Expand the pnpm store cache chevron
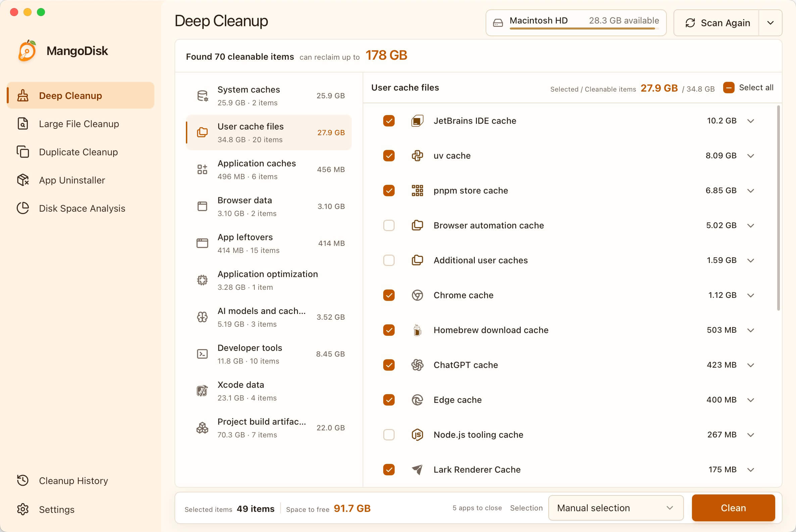 [x=751, y=191]
